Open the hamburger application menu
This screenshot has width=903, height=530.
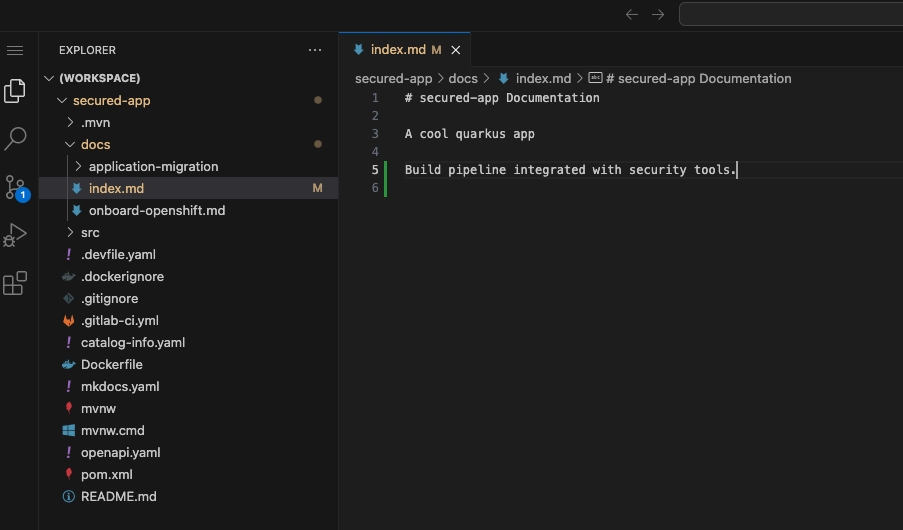coord(15,50)
